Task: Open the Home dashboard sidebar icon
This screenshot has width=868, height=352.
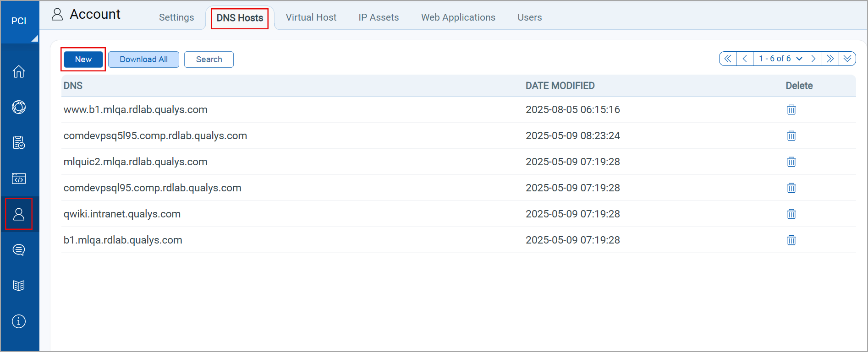Action: pos(19,71)
